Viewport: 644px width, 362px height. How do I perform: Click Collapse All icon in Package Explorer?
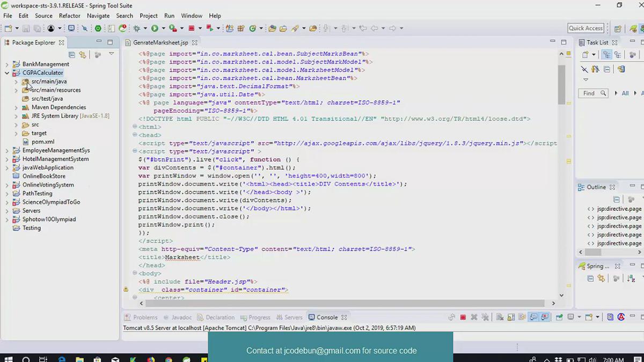click(x=72, y=54)
